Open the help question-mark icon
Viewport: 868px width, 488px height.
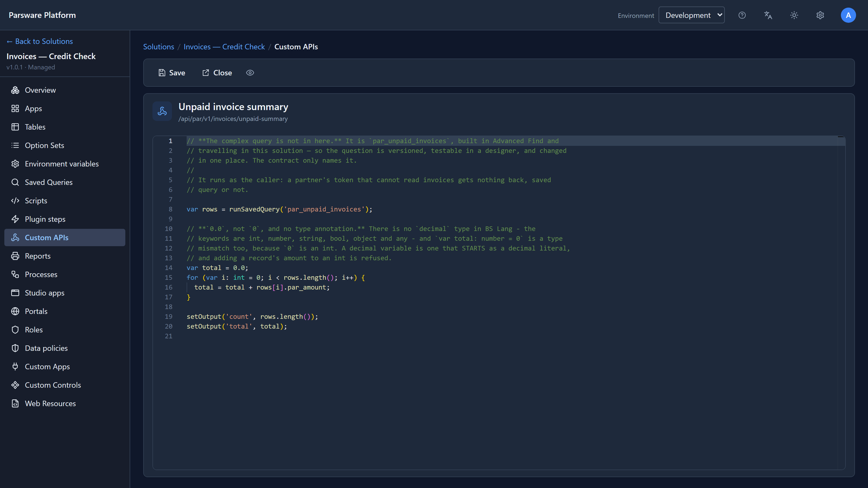742,15
